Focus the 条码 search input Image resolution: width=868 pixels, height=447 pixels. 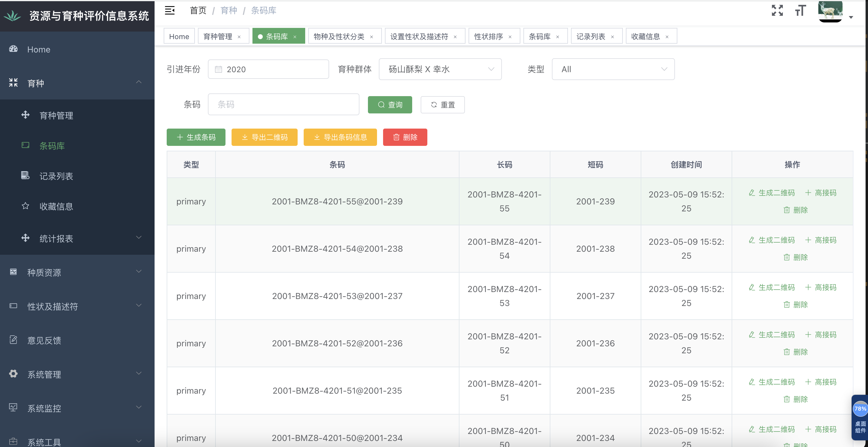(283, 104)
